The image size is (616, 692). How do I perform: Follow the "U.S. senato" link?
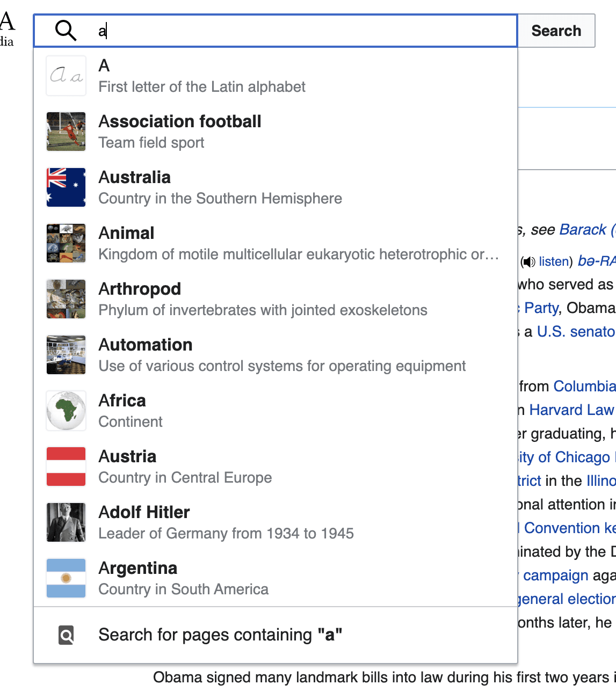[576, 332]
